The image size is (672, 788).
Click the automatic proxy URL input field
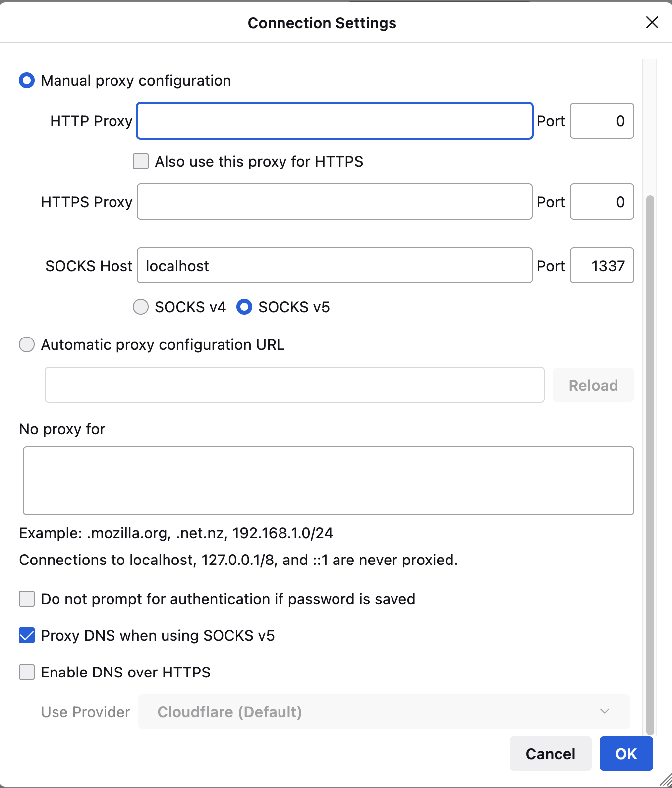tap(294, 385)
